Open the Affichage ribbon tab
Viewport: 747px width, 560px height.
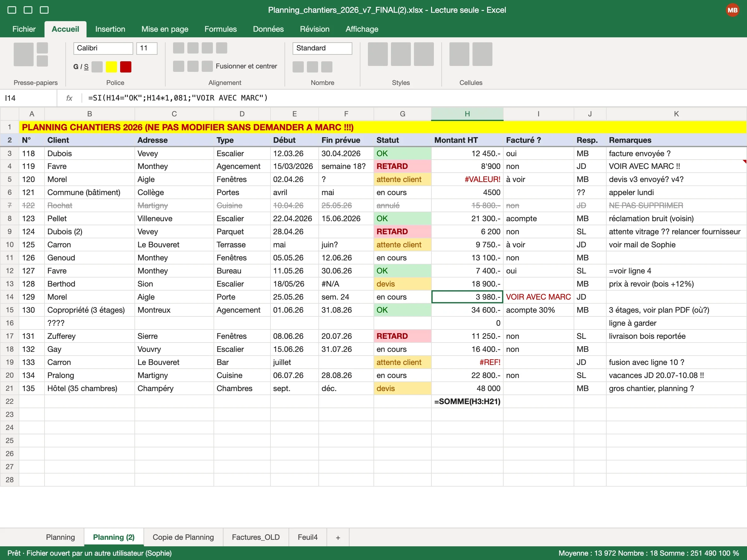point(362,29)
